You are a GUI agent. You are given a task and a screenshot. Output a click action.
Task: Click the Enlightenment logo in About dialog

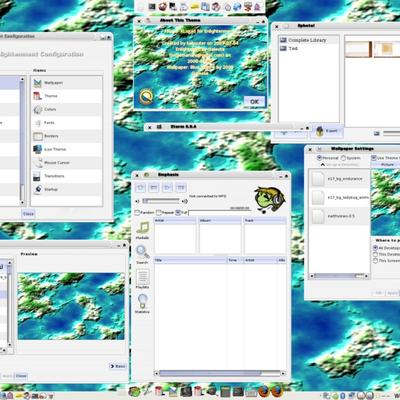click(x=146, y=96)
